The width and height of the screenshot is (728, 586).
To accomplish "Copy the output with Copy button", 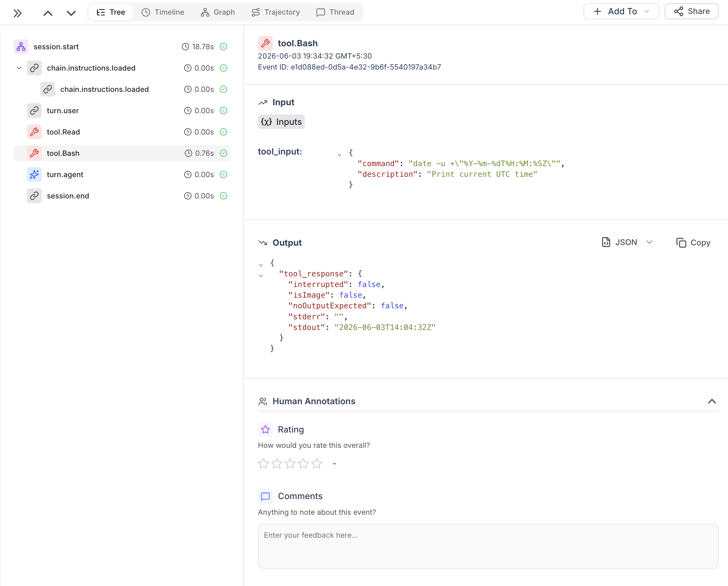I will (693, 242).
